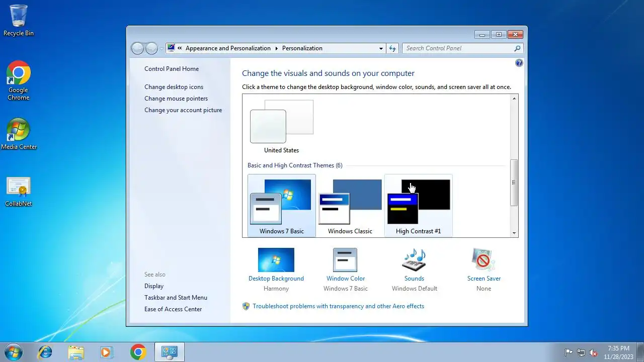
Task: Launch Internet Explorer from the taskbar
Action: 45,352
